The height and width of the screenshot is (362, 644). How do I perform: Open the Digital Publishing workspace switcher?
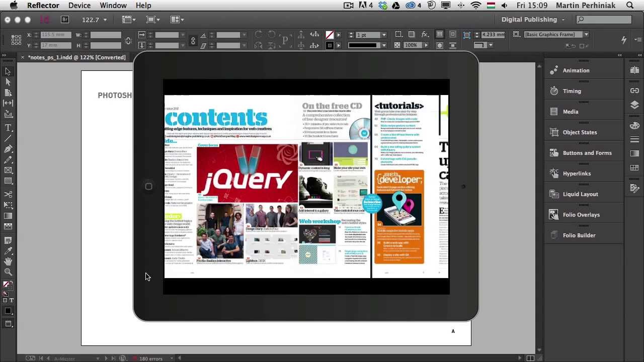pos(533,20)
